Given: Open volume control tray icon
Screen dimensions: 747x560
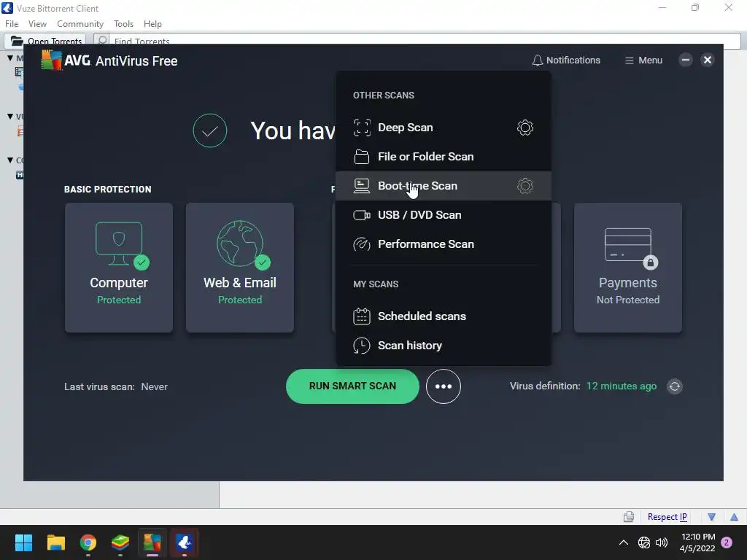Looking at the screenshot, I should (661, 542).
